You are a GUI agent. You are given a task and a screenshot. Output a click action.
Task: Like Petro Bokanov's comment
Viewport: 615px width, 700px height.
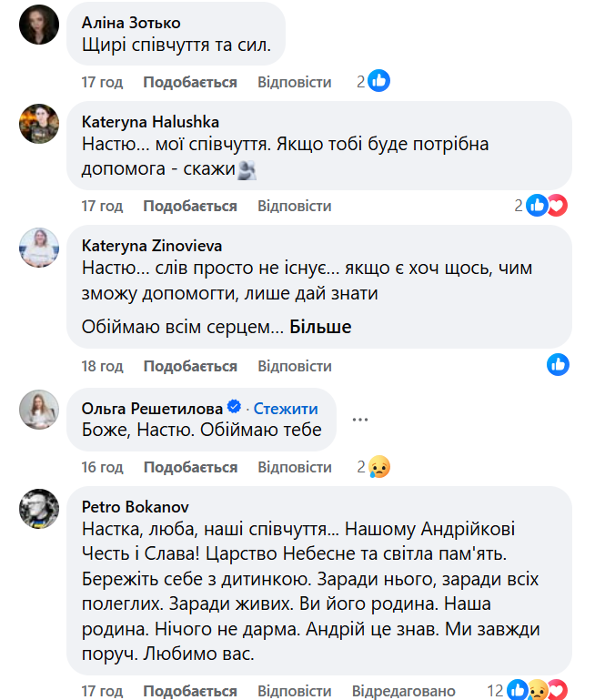[x=189, y=690]
